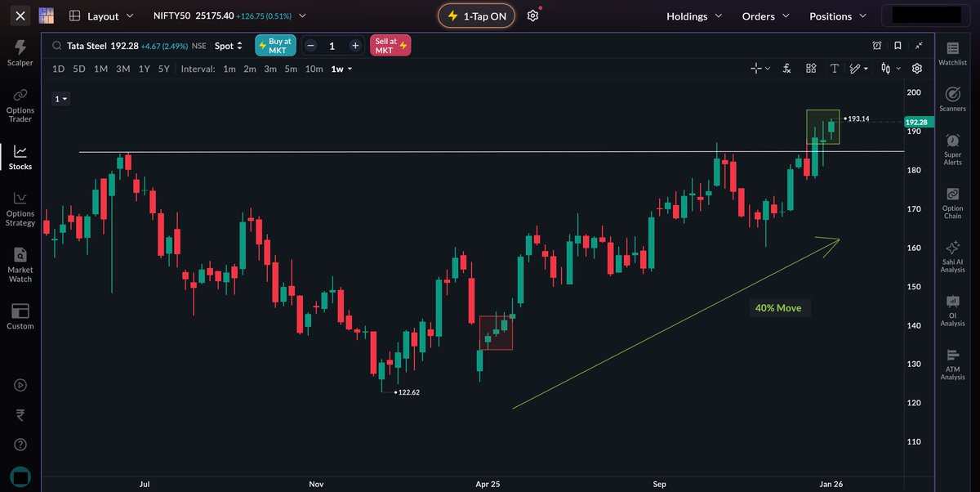
Task: Decrease quantity with minus button
Action: pyautogui.click(x=310, y=46)
